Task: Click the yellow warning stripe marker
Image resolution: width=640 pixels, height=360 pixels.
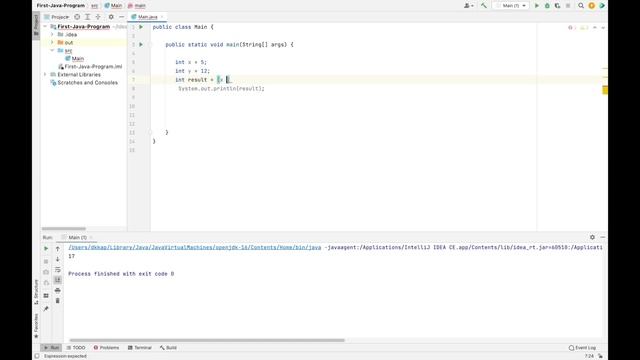Action: pyautogui.click(x=605, y=90)
